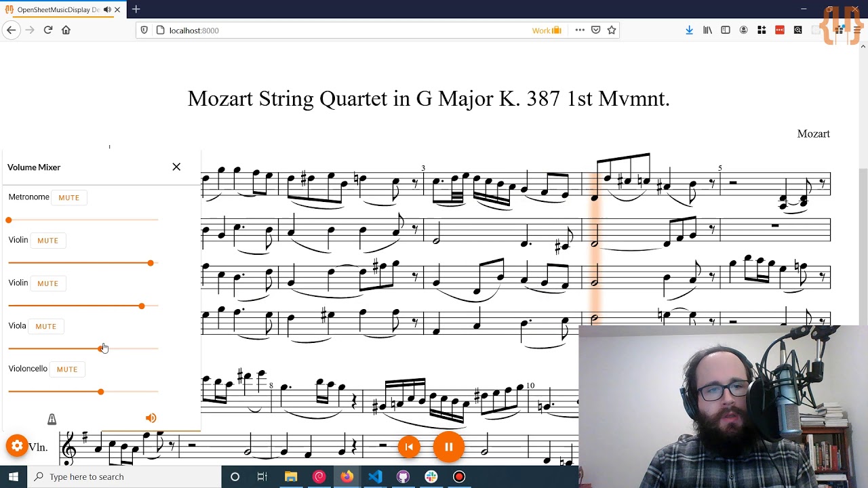This screenshot has height=488, width=868.
Task: Open Slack from the taskbar
Action: [x=431, y=476]
